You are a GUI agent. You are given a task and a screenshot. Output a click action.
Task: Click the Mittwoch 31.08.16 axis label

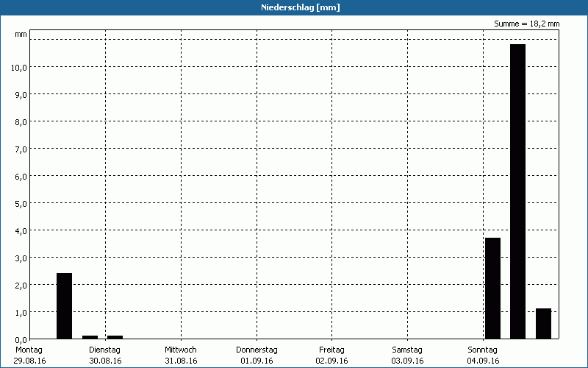click(181, 355)
